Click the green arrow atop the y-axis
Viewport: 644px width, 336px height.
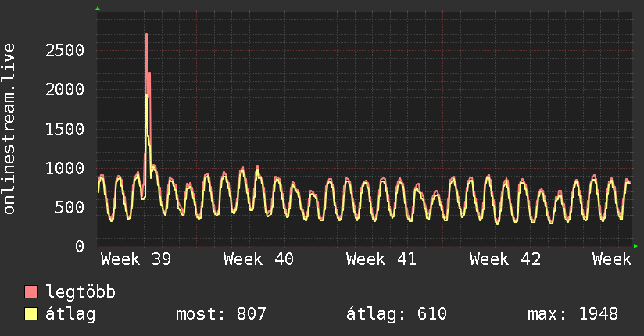98,9
